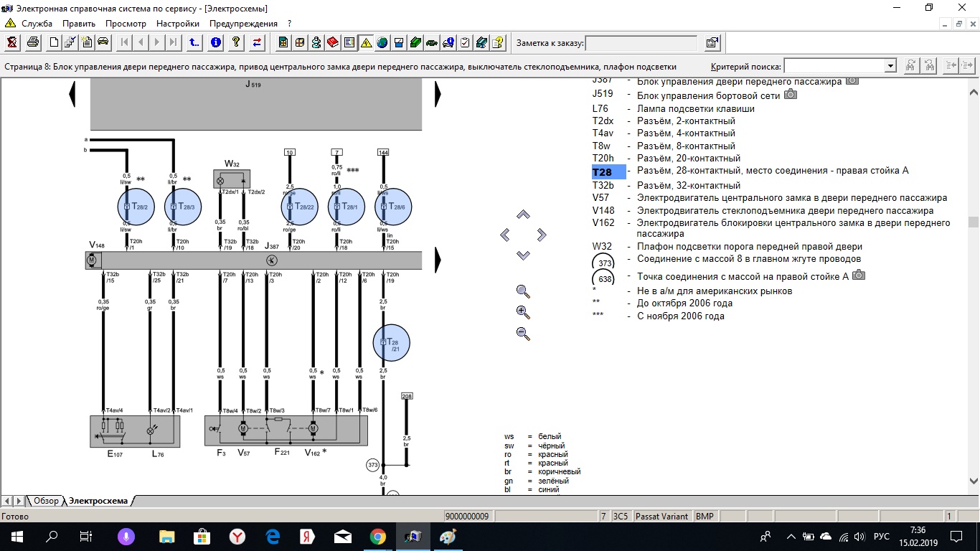The width and height of the screenshot is (980, 551).
Task: Click the up pan arrow near diagram
Action: [523, 215]
